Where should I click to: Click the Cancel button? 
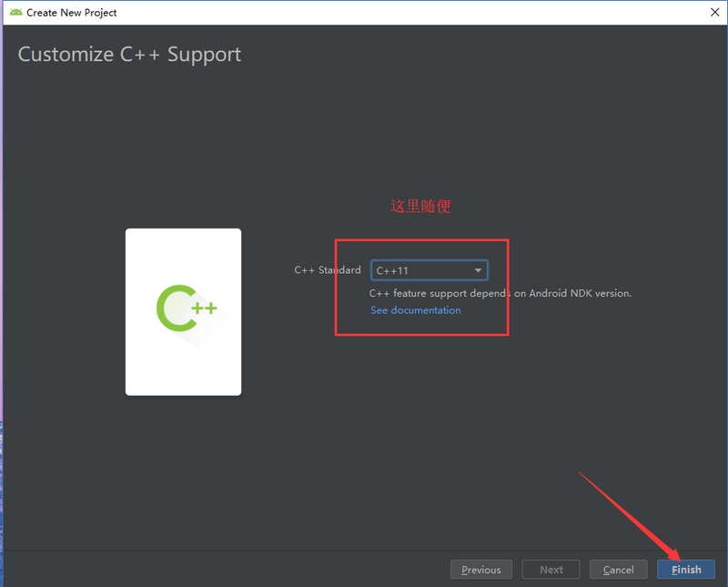click(x=618, y=570)
